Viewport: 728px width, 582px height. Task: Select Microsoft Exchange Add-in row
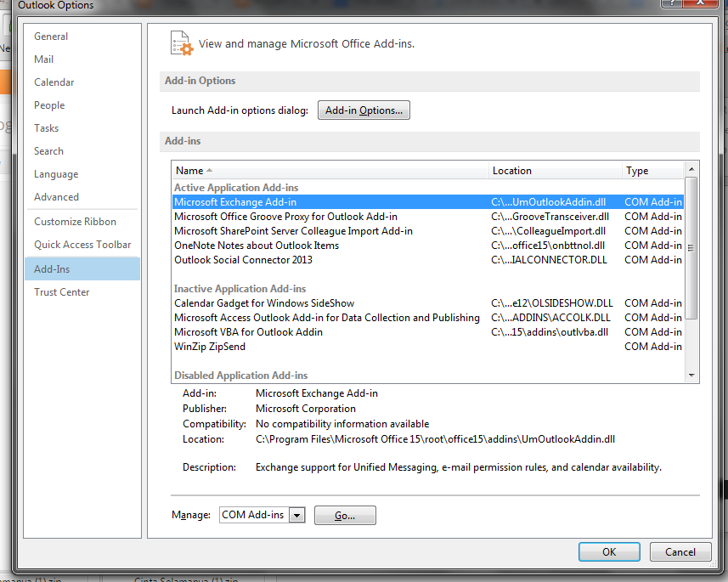[x=427, y=202]
